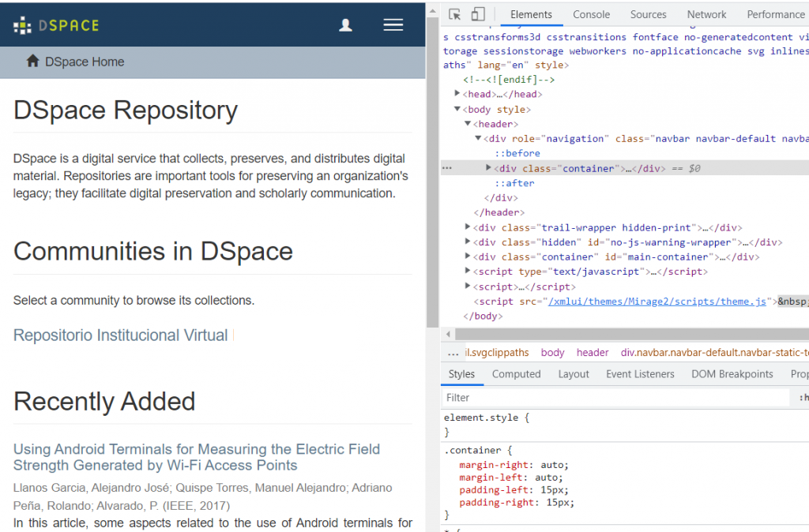Collapse the header element node
Viewport: 809px width, 532px height.
click(x=468, y=123)
